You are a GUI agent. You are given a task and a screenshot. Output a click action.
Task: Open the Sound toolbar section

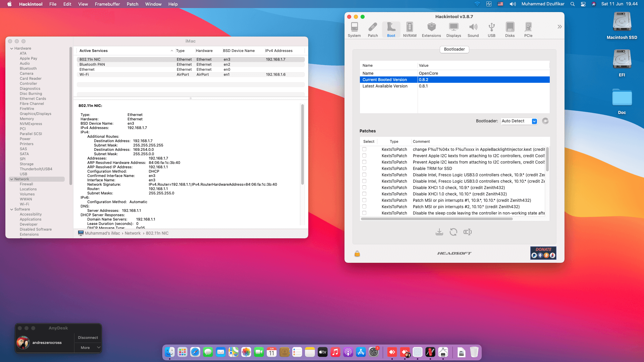pyautogui.click(x=473, y=29)
